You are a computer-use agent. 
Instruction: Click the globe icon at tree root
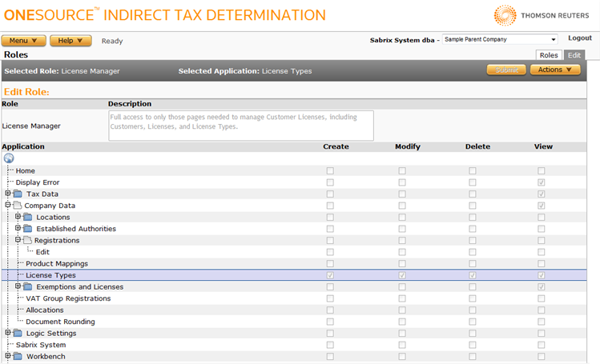point(8,158)
